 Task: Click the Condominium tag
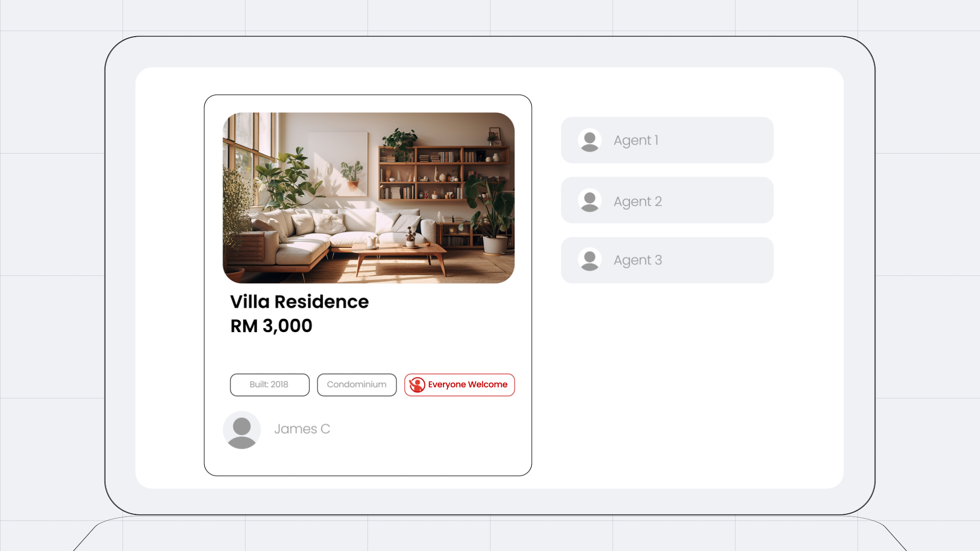click(x=357, y=385)
